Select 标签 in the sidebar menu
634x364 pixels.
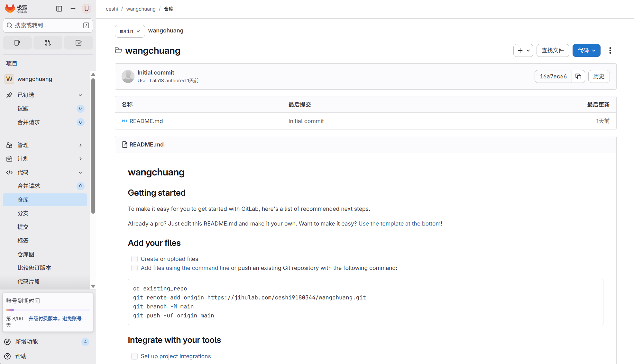pos(23,241)
